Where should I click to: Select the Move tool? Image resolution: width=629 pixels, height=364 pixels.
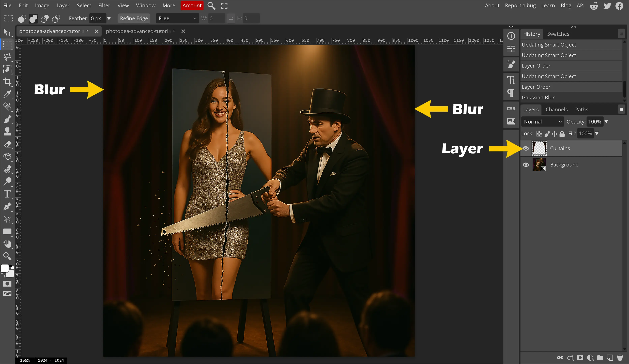pos(7,32)
